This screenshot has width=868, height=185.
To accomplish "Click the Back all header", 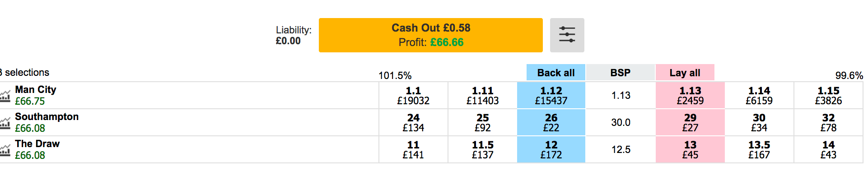I will coord(556,73).
